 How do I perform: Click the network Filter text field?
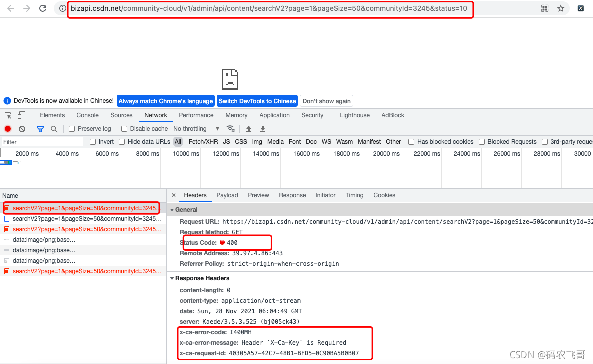[x=42, y=142]
